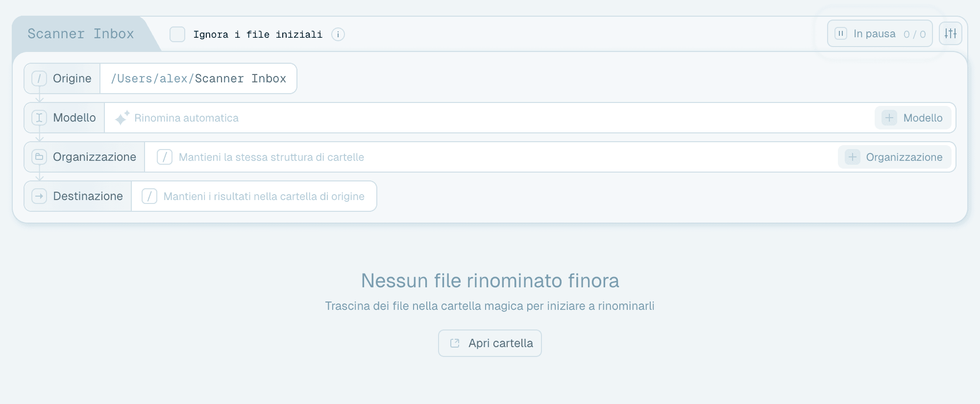The height and width of the screenshot is (404, 980).
Task: Click the plus icon on the Modello button
Action: [889, 118]
